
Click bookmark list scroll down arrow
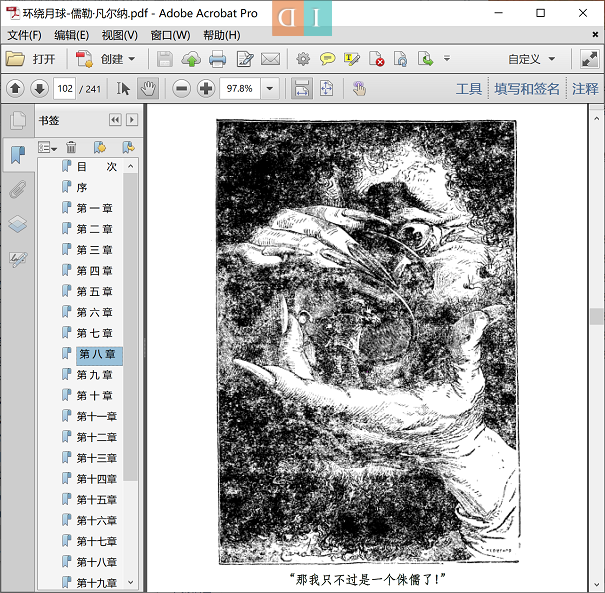[131, 582]
